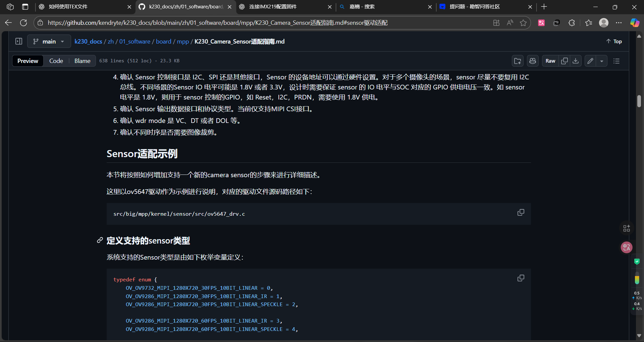The width and height of the screenshot is (644, 342).
Task: Copy the ov5647_drv.c path code block
Action: pyautogui.click(x=521, y=213)
